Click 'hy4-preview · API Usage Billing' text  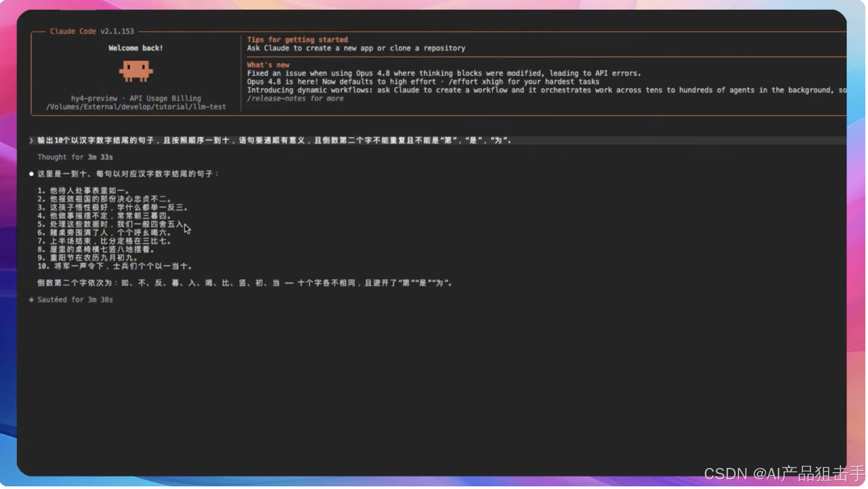tap(136, 99)
